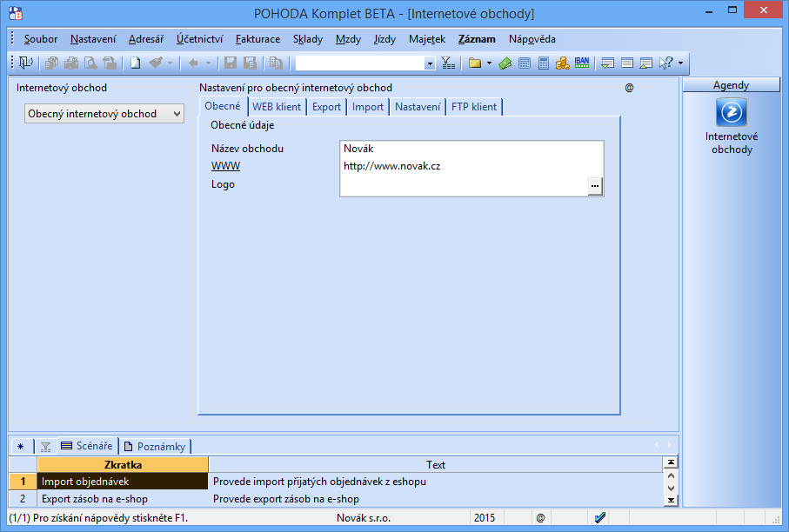Click the panel-down arrow layout icon
The image size is (789, 532).
(x=608, y=63)
